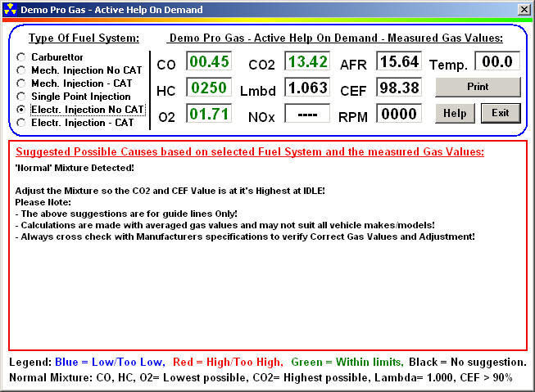The image size is (535, 392).
Task: Open Help for gas values
Action: coord(455,113)
